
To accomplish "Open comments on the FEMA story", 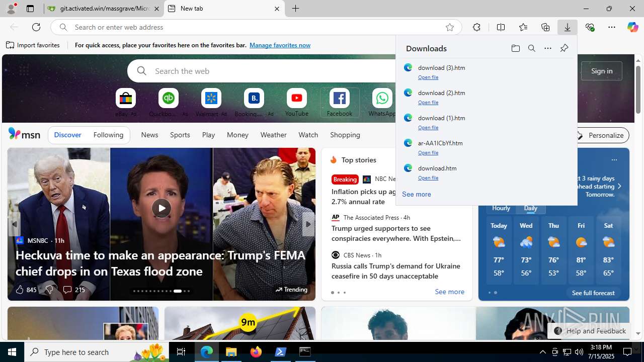I will [x=73, y=290].
